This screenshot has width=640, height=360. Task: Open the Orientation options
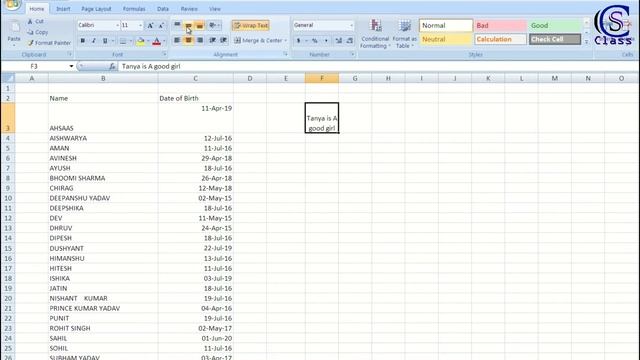(214, 25)
